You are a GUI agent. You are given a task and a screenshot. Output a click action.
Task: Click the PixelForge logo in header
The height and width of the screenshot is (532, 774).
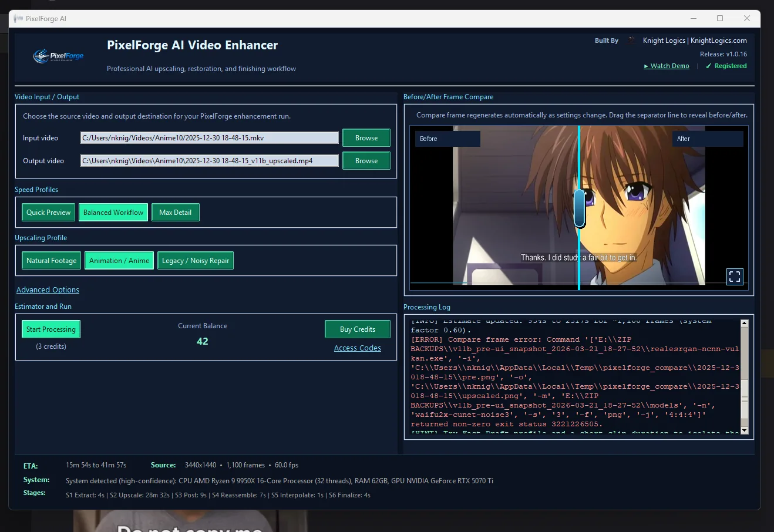[x=59, y=56]
